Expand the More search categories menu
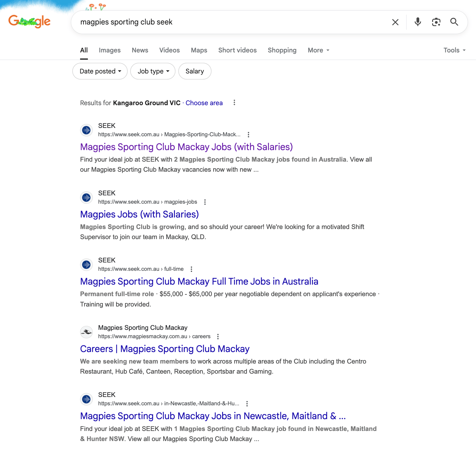 click(318, 50)
